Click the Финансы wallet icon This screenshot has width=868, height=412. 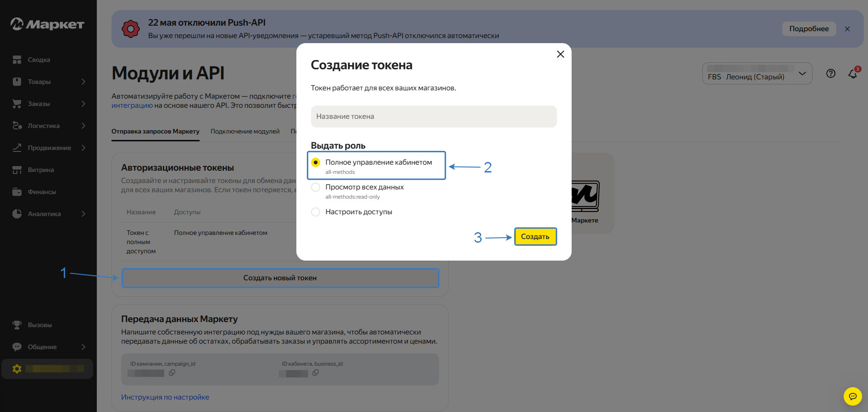(x=17, y=192)
